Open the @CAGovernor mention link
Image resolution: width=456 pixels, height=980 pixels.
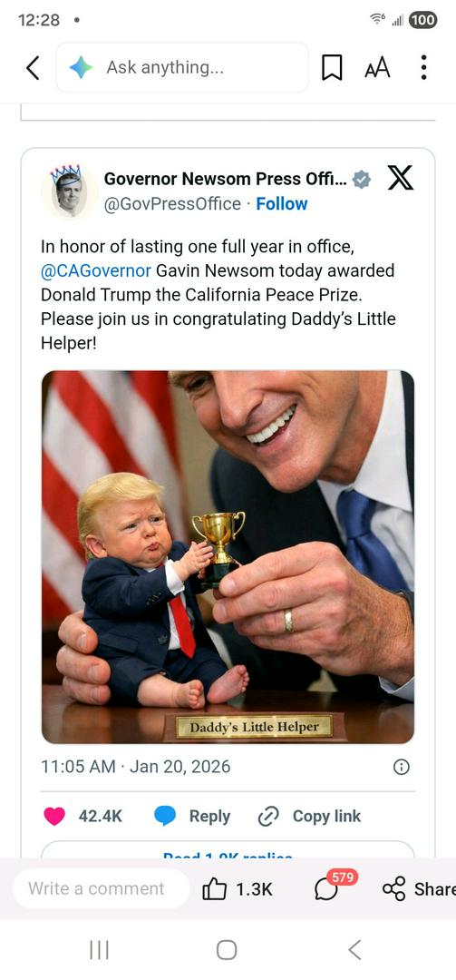pyautogui.click(x=96, y=270)
